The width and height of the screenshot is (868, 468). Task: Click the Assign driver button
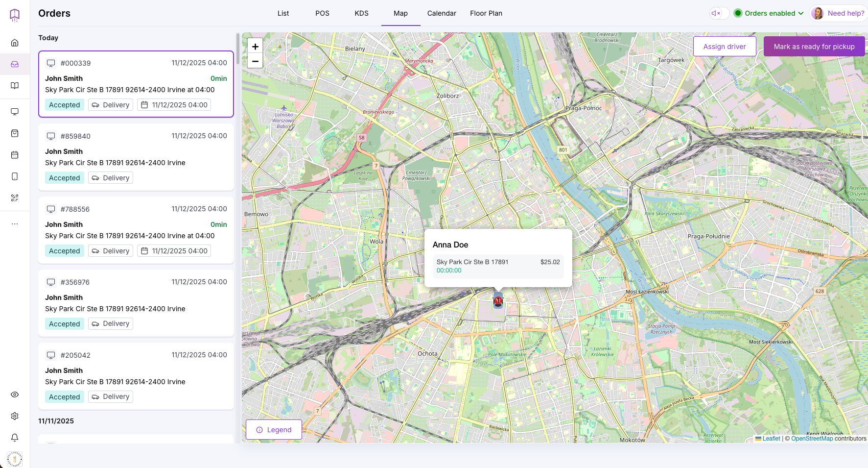click(x=725, y=47)
